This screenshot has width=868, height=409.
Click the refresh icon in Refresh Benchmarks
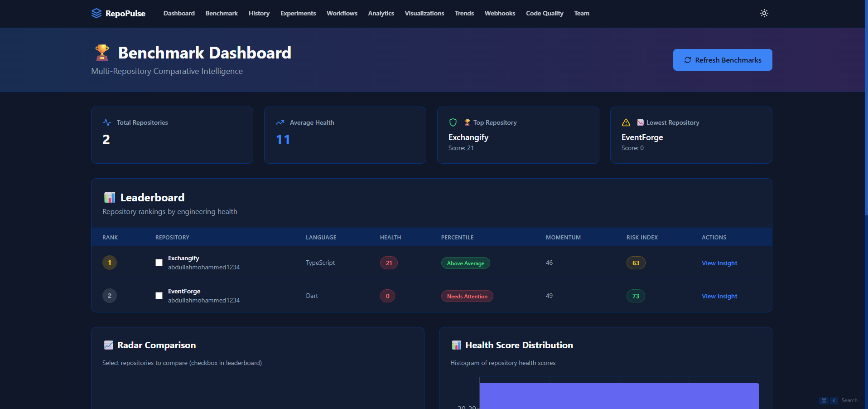point(688,60)
